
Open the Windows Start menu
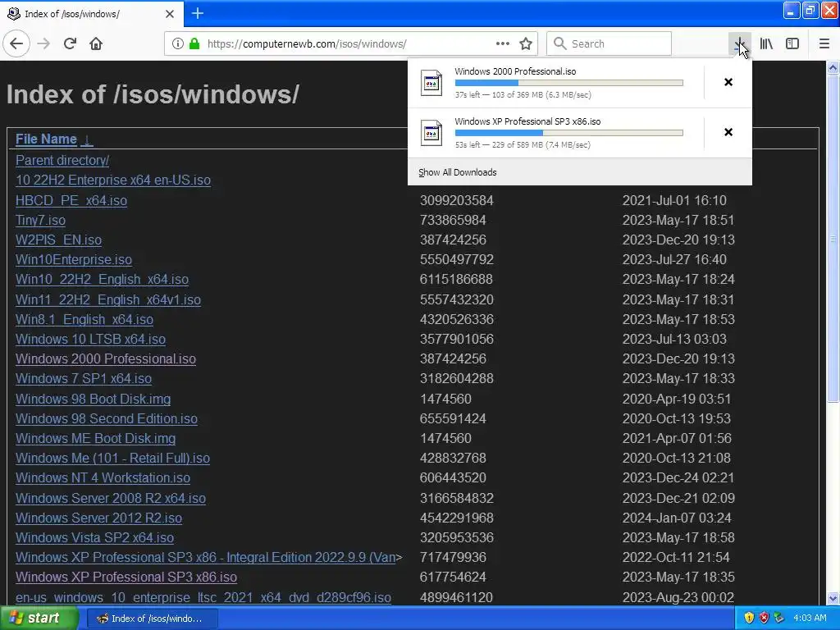39,618
